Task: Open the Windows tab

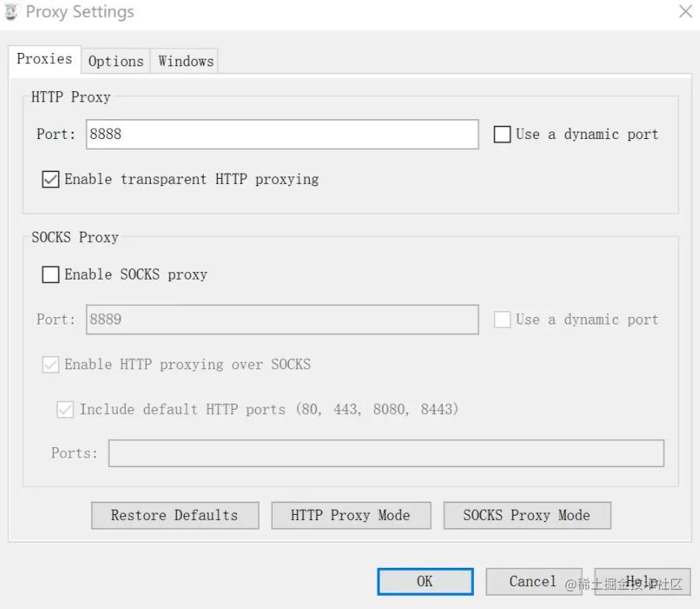Action: [x=185, y=61]
